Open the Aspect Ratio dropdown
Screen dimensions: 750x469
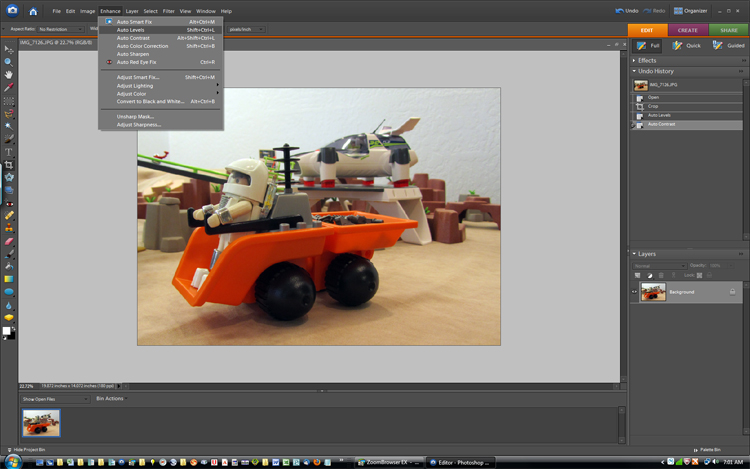pos(60,29)
